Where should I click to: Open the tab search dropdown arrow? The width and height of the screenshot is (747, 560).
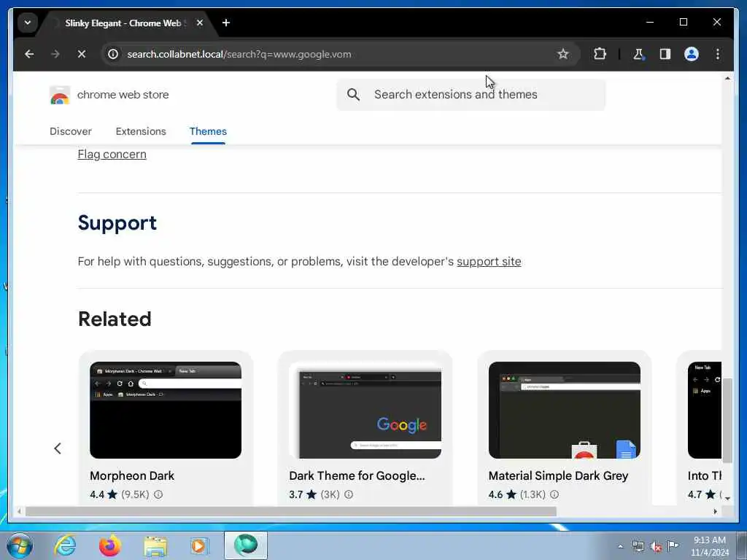(x=28, y=23)
